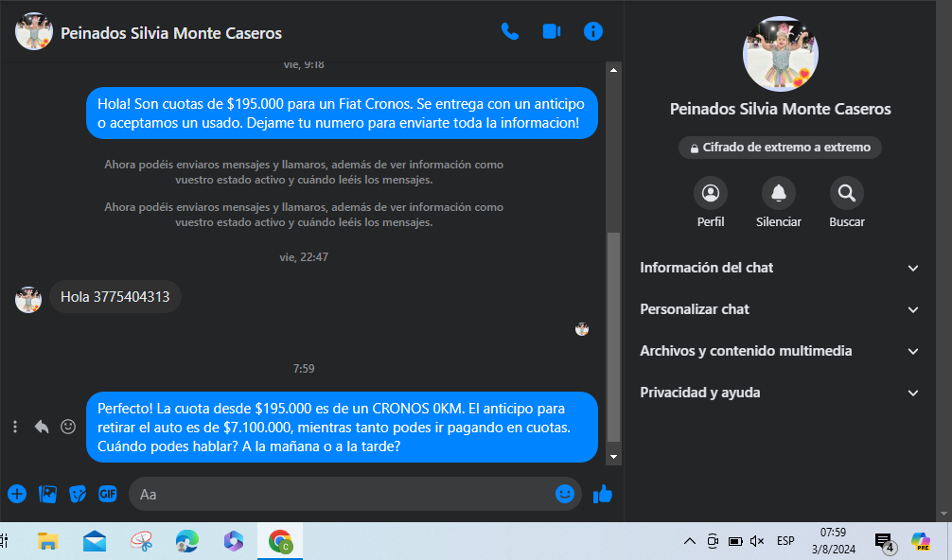Click Peinados Silvia Monte Caseros header name
Screen dimensions: 952x560
[x=171, y=33]
